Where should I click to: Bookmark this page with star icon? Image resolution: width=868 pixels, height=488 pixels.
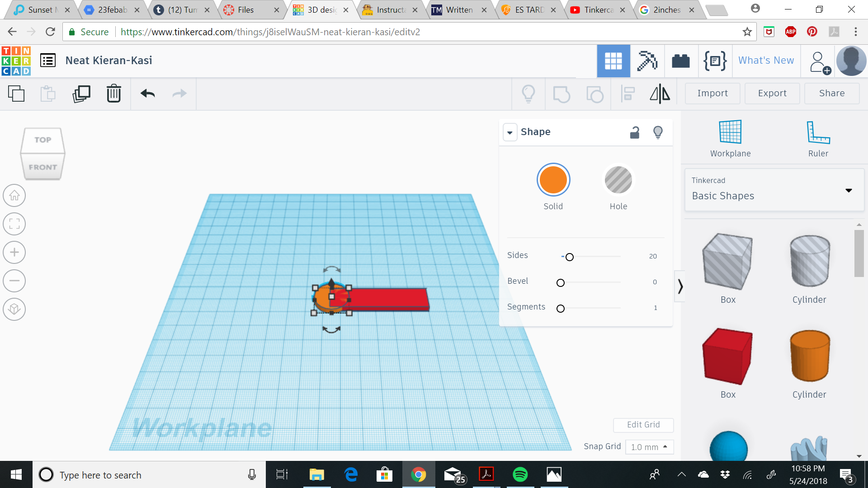(x=747, y=32)
